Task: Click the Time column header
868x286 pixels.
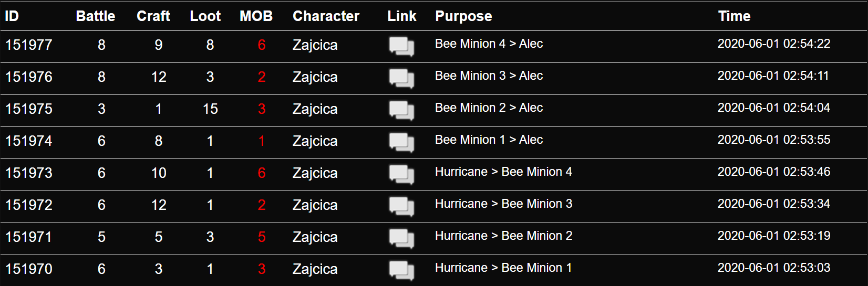Action: coord(734,16)
